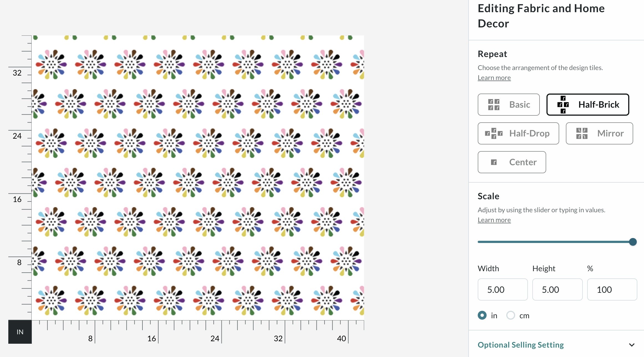Click the Half-Brick repeat pattern icon
The height and width of the screenshot is (357, 644).
(x=563, y=105)
